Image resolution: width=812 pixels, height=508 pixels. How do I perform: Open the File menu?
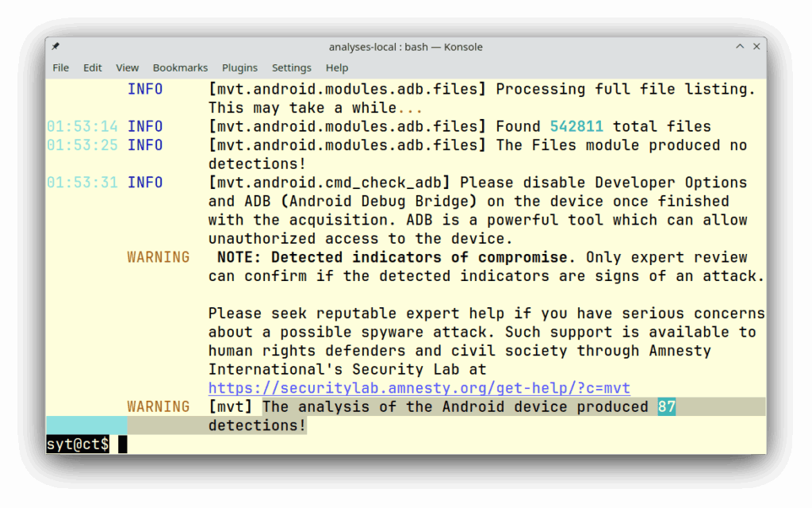pyautogui.click(x=60, y=67)
